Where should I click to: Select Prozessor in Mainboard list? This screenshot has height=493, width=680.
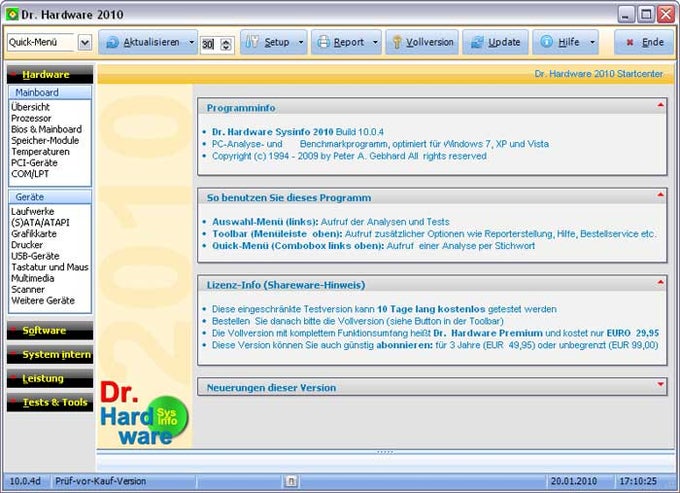click(x=31, y=118)
